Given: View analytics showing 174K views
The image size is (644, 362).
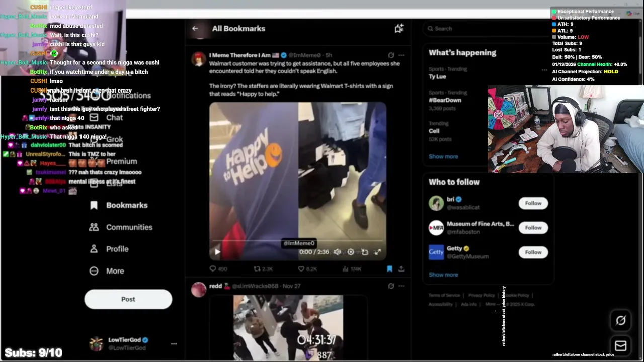Looking at the screenshot, I should (x=351, y=269).
